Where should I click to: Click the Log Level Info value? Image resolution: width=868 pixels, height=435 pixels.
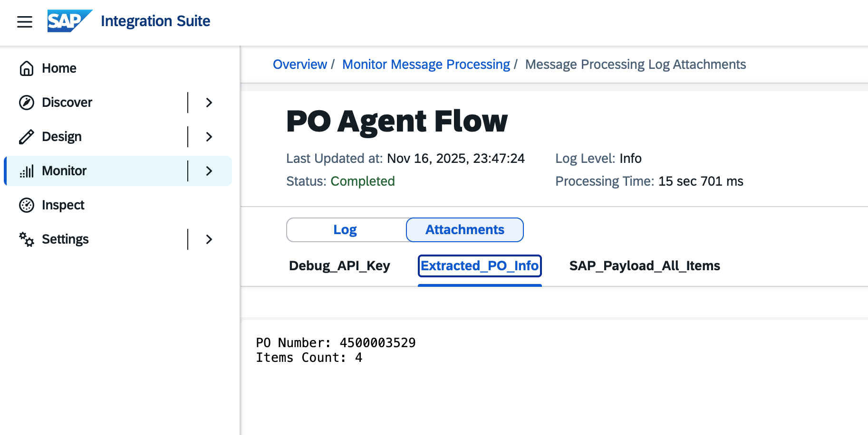(x=630, y=159)
